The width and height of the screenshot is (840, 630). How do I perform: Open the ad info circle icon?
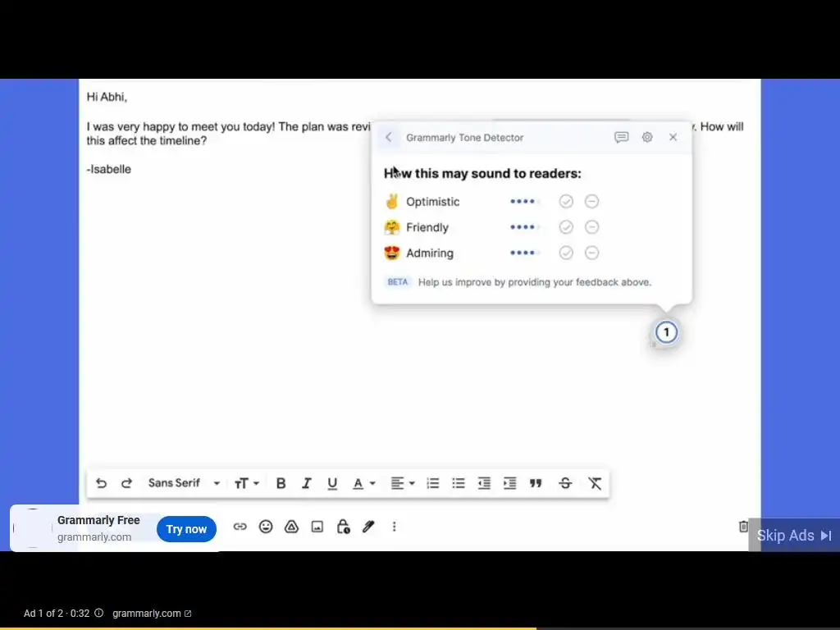(99, 613)
